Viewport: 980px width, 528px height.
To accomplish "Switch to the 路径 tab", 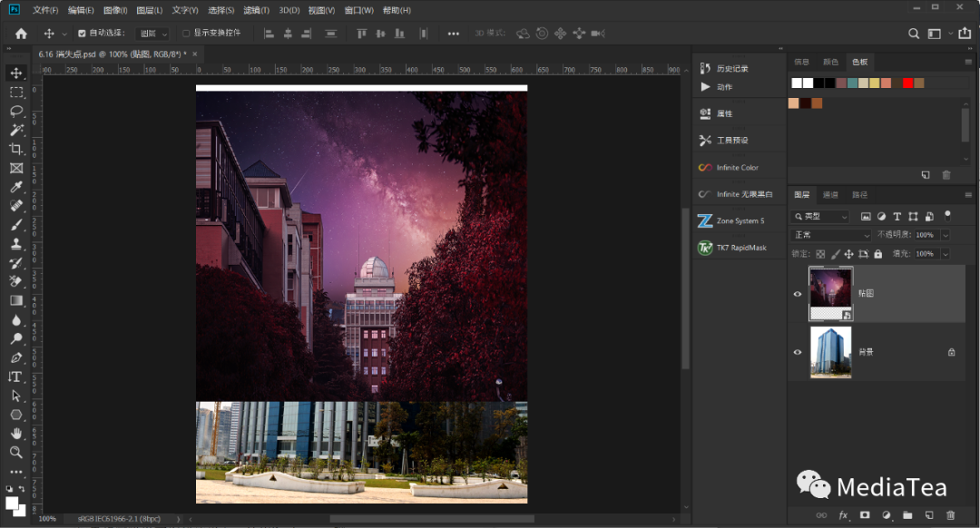I will point(860,195).
